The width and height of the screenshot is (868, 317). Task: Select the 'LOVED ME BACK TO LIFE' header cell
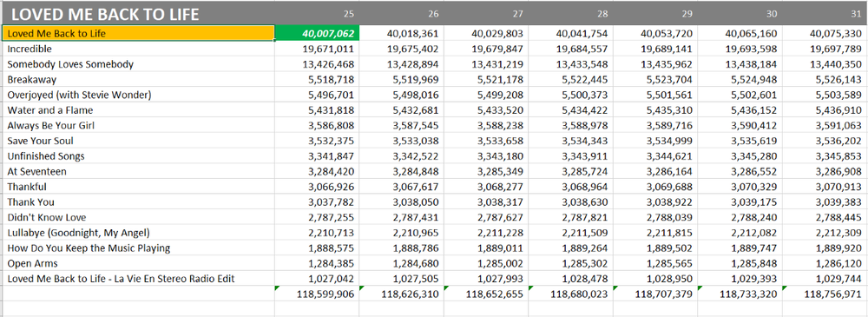coord(138,13)
